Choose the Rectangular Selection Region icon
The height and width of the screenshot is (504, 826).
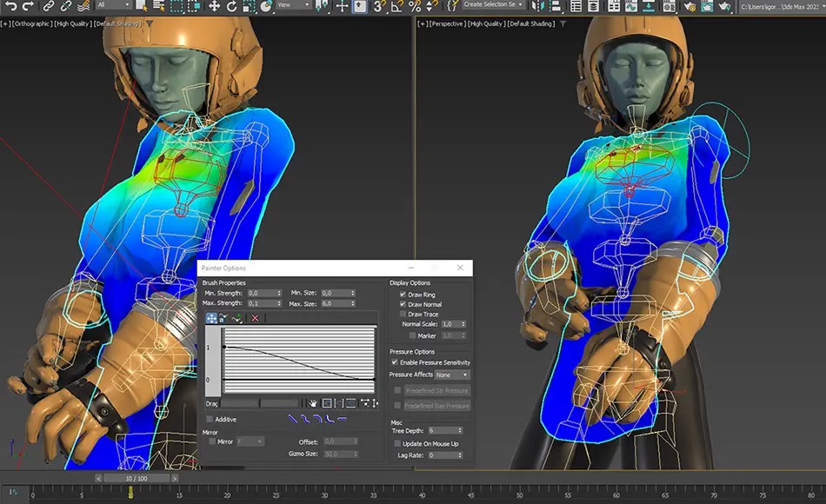177,6
